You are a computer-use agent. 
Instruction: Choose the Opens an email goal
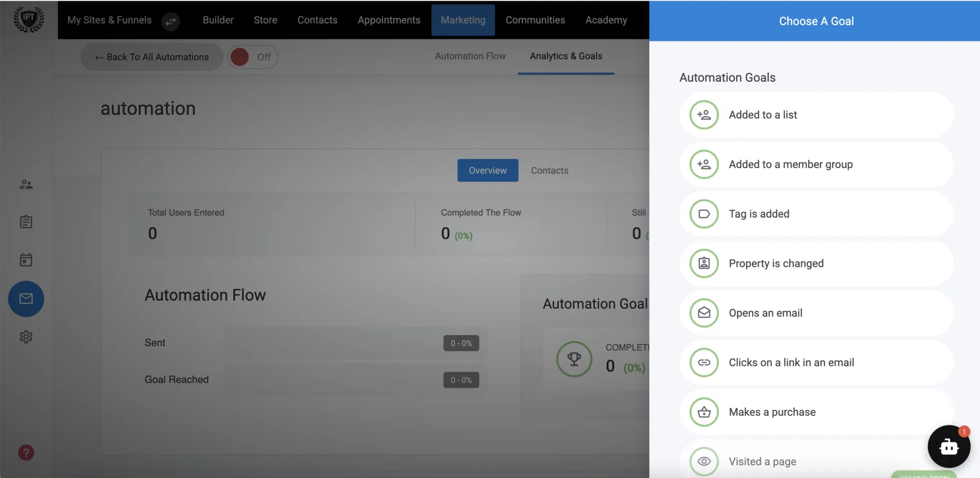click(x=816, y=313)
